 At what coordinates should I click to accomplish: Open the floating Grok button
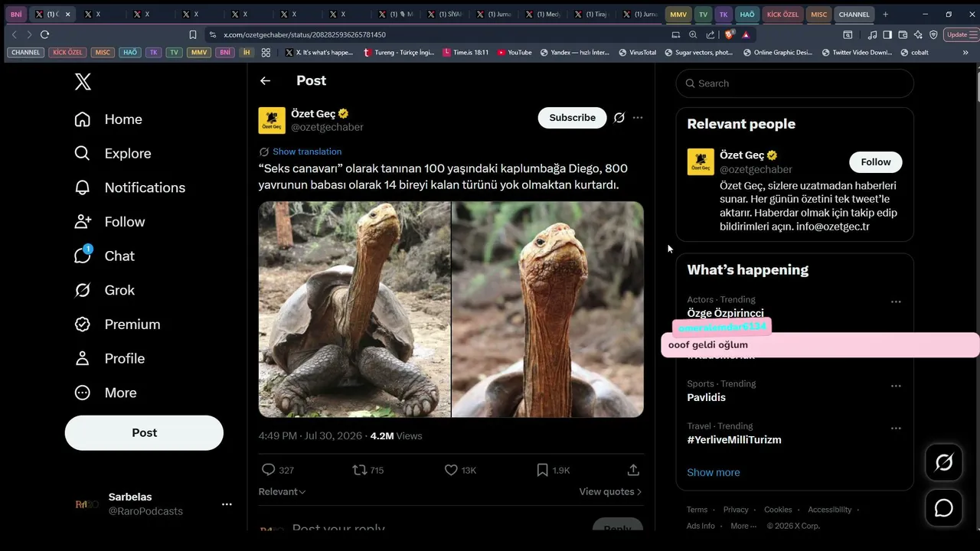tap(944, 462)
